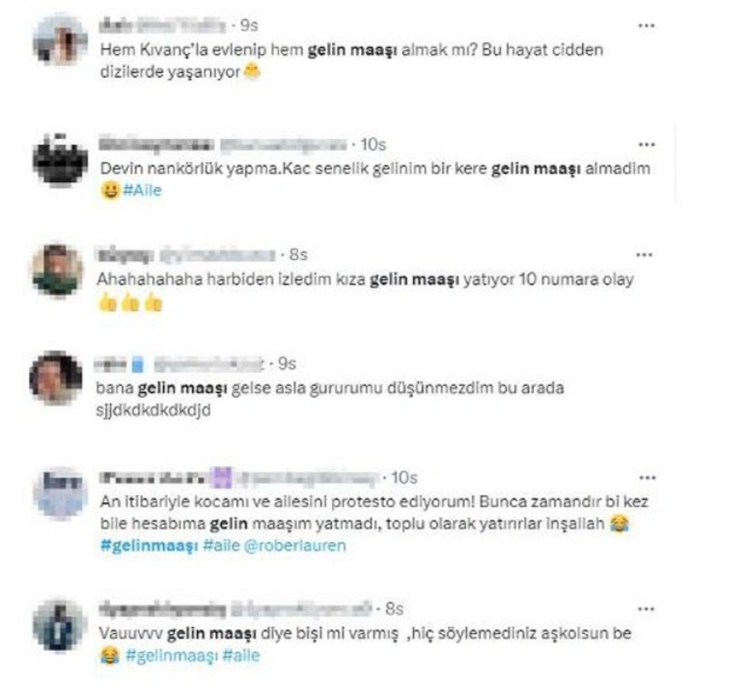This screenshot has height=700, width=745.
Task: Open avatar of the protesto tweet author
Action: click(x=60, y=492)
